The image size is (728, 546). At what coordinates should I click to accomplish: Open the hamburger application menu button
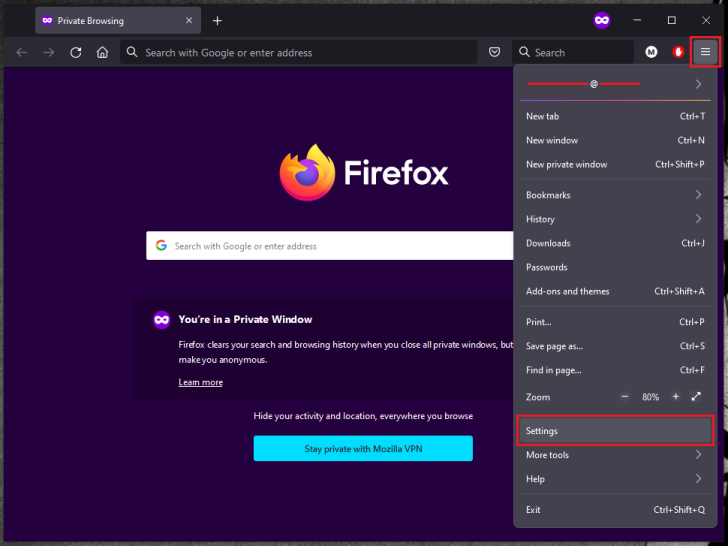coord(705,52)
